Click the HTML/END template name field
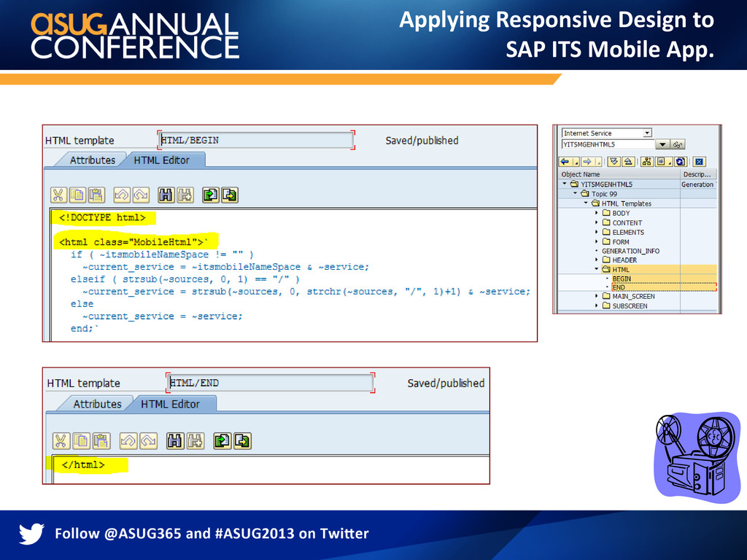 click(x=271, y=383)
